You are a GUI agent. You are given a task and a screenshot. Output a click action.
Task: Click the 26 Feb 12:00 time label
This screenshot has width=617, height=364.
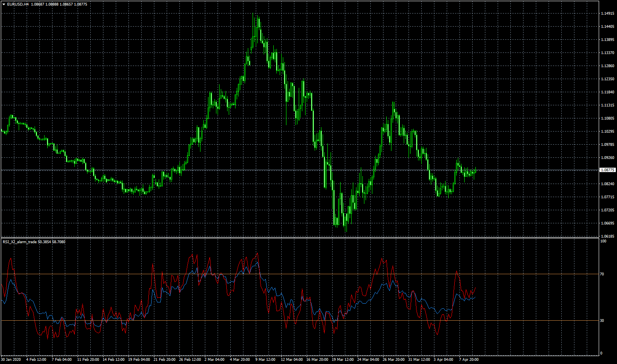(x=190, y=360)
